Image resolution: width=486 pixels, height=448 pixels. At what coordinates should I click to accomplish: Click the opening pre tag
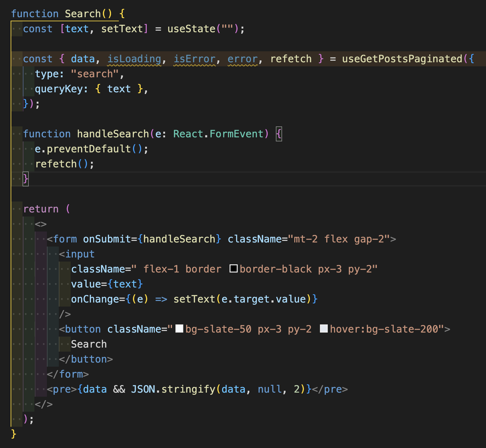(62, 389)
